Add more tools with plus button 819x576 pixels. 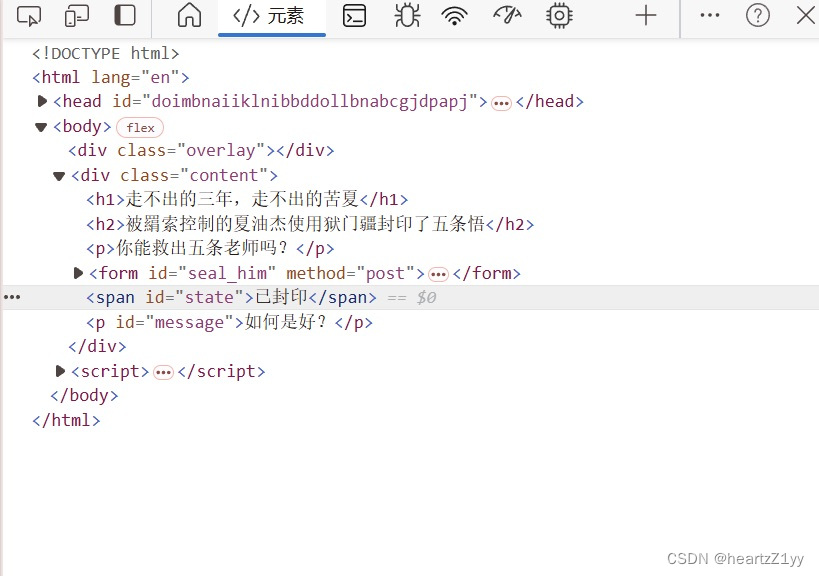[646, 15]
